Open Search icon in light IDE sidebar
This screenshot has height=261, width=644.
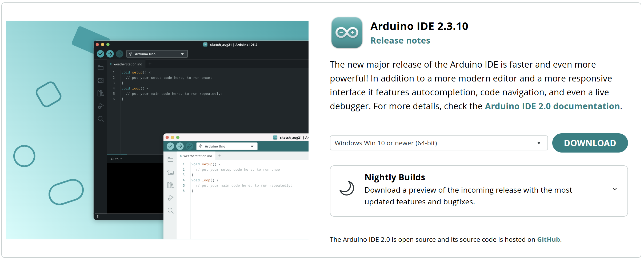pos(171,211)
